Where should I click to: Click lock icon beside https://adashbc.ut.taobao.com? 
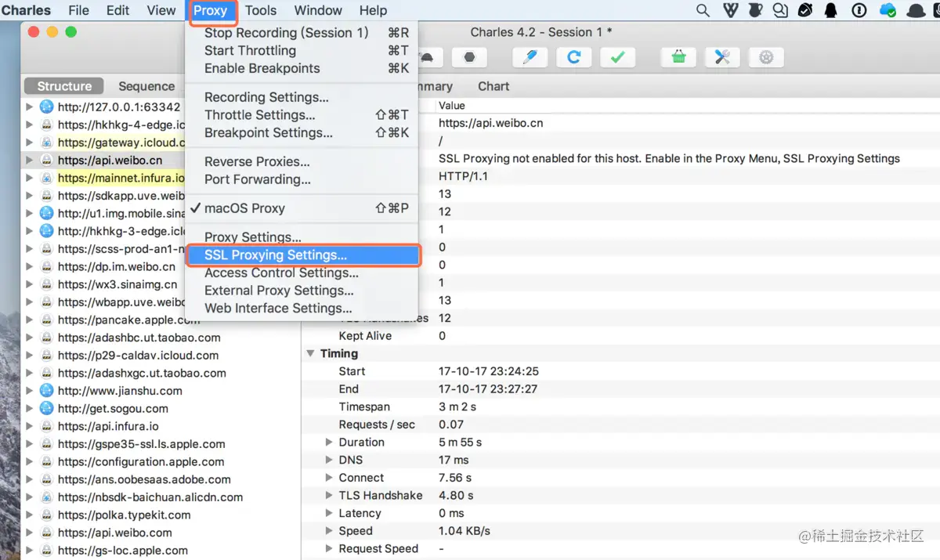46,338
